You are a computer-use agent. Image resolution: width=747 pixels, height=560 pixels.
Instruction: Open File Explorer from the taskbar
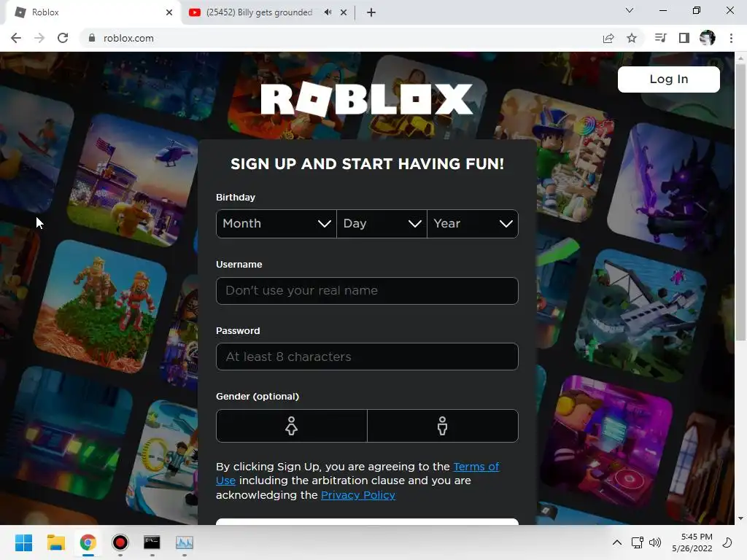55,542
